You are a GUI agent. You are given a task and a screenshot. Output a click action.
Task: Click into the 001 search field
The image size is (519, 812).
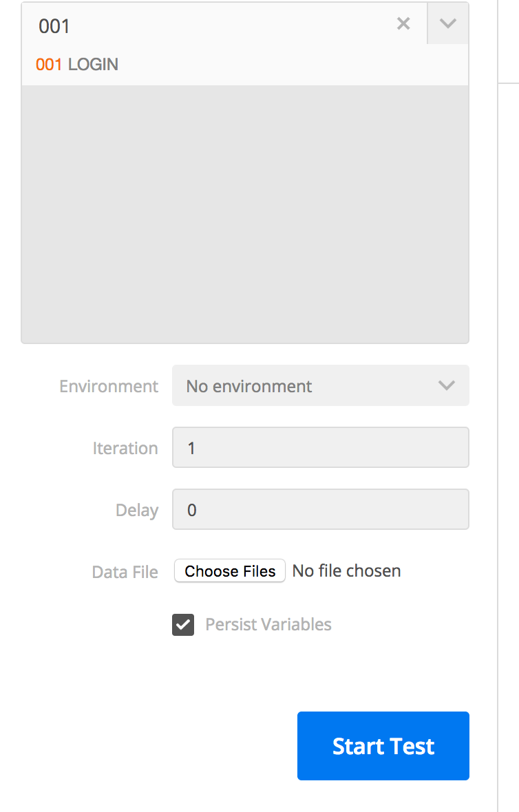(206, 25)
